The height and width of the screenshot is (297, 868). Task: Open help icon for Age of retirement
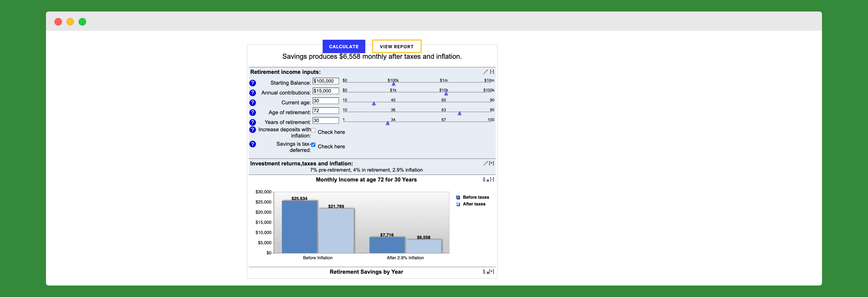[252, 113]
